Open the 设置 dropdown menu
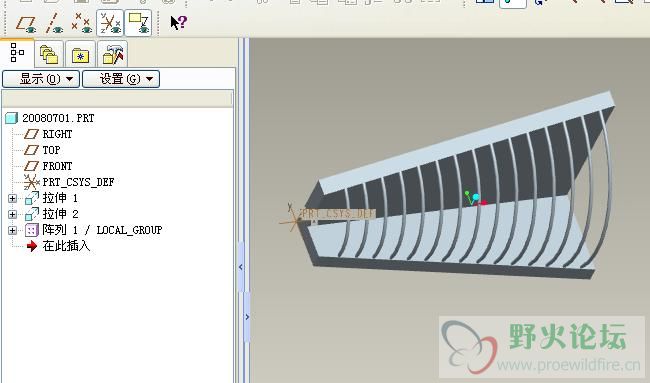 (x=121, y=79)
